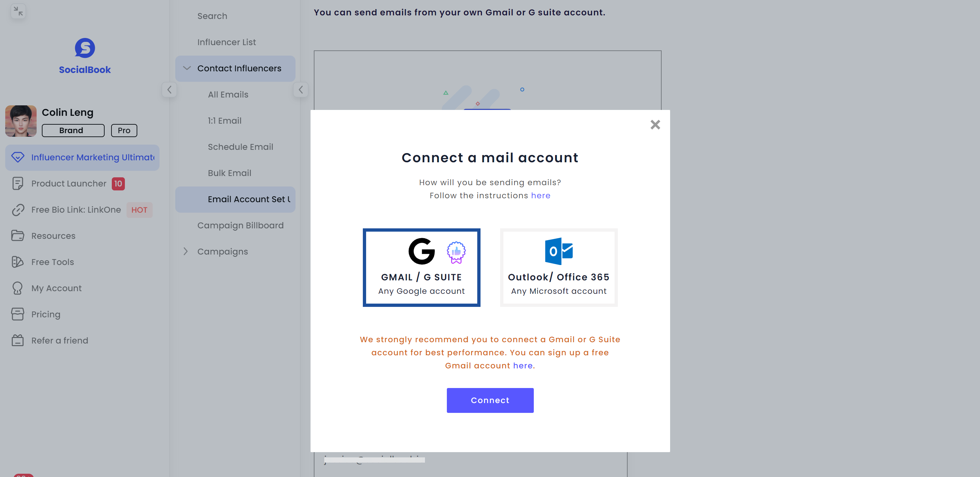Expand the Campaigns section
980x477 pixels.
tap(186, 251)
